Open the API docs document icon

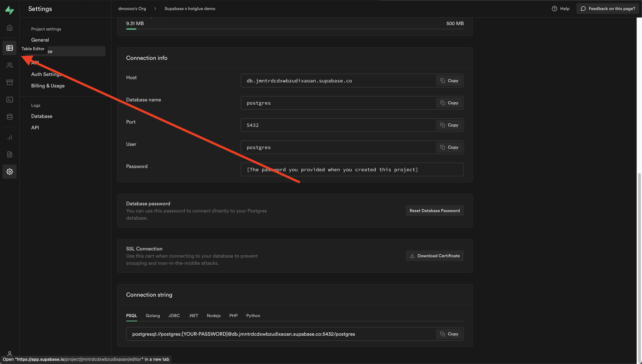9,154
